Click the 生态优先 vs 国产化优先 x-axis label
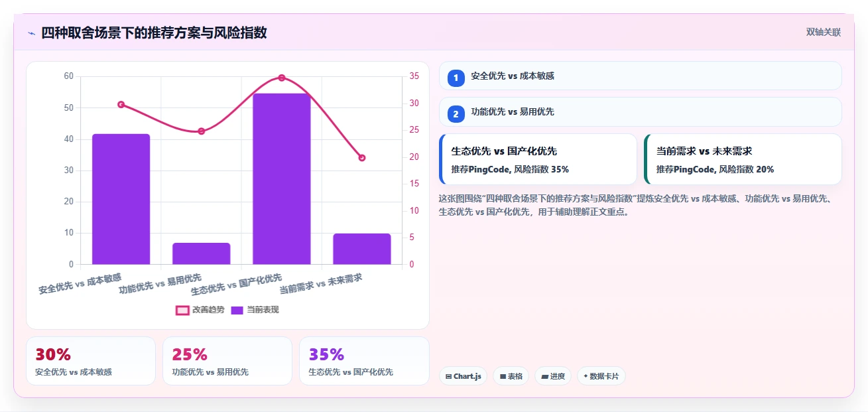 [x=236, y=284]
